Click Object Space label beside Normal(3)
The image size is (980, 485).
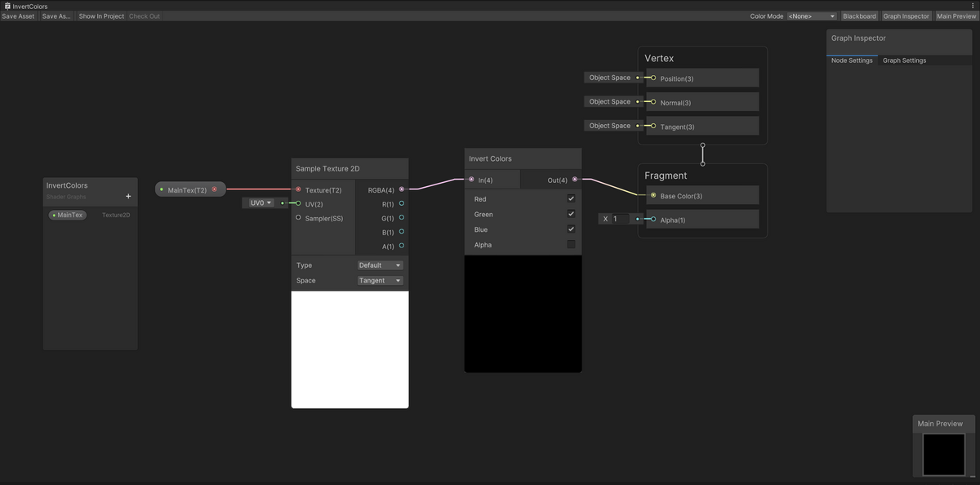[610, 102]
